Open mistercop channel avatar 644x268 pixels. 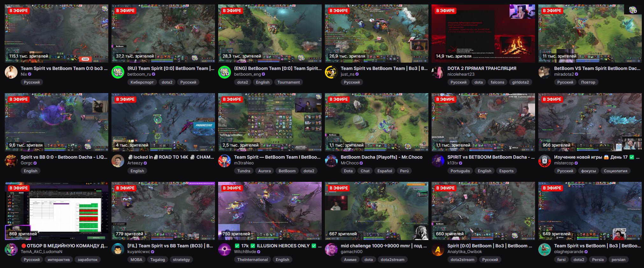(x=545, y=161)
